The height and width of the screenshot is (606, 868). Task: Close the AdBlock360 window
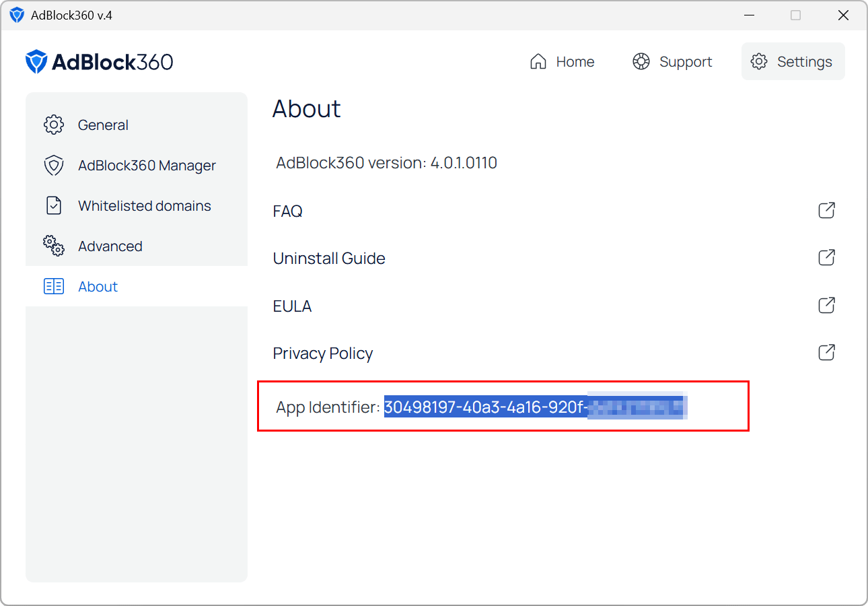pos(843,15)
